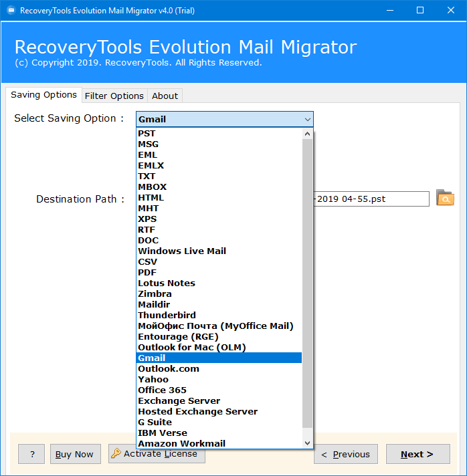Click the question mark help button
This screenshot has width=467, height=476.
[31, 454]
